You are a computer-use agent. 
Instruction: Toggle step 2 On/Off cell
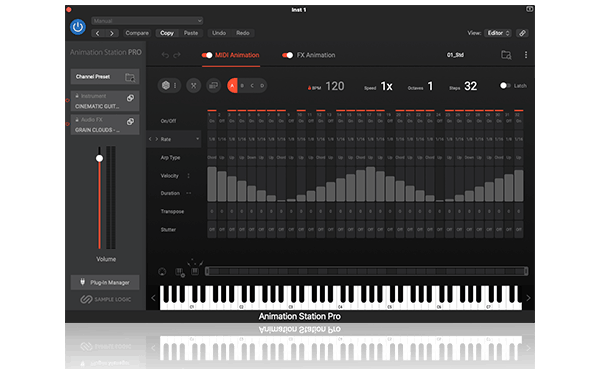click(x=222, y=121)
